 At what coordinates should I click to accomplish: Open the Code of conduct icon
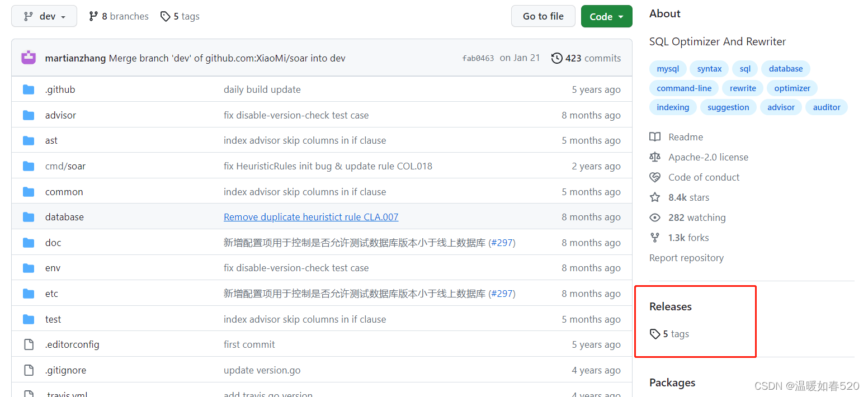point(655,177)
